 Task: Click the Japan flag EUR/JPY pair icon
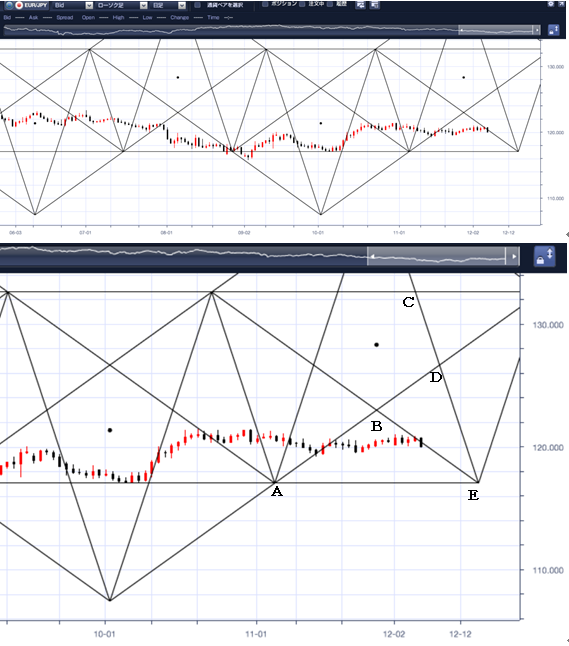[x=19, y=5]
